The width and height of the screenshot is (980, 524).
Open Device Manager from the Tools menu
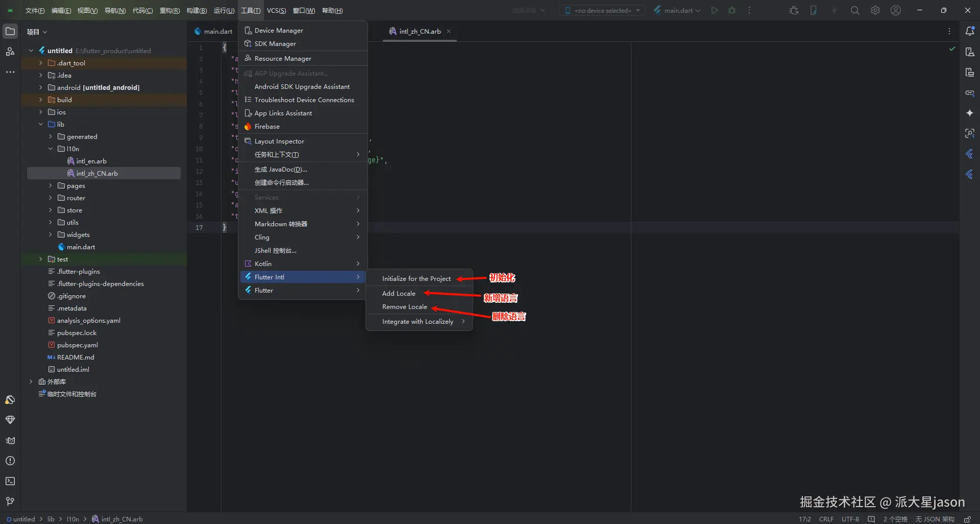(303, 30)
